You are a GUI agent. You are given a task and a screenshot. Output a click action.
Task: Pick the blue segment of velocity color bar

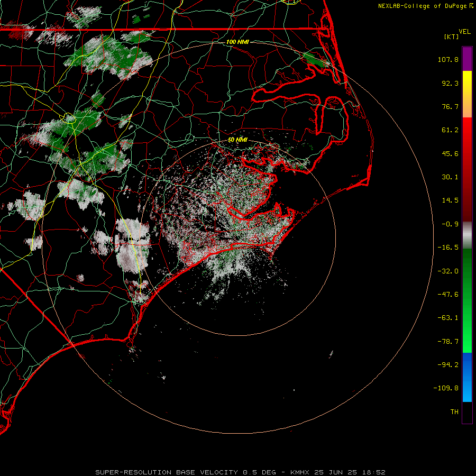467,377
